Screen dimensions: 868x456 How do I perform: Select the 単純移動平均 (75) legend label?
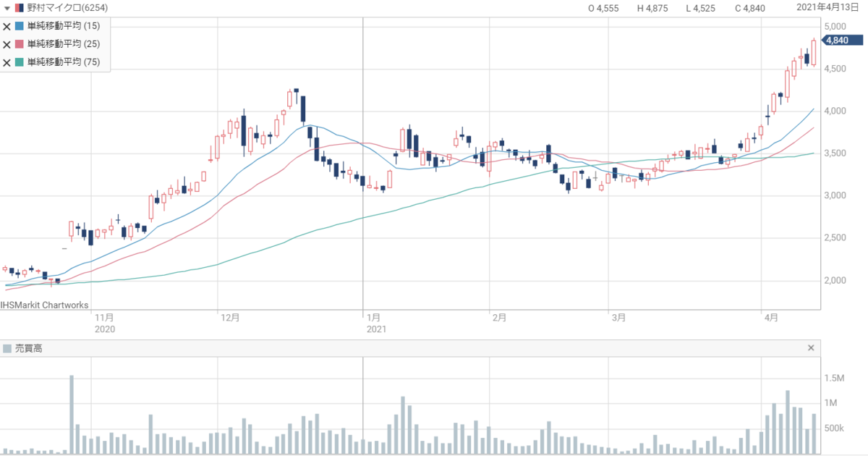pyautogui.click(x=64, y=63)
